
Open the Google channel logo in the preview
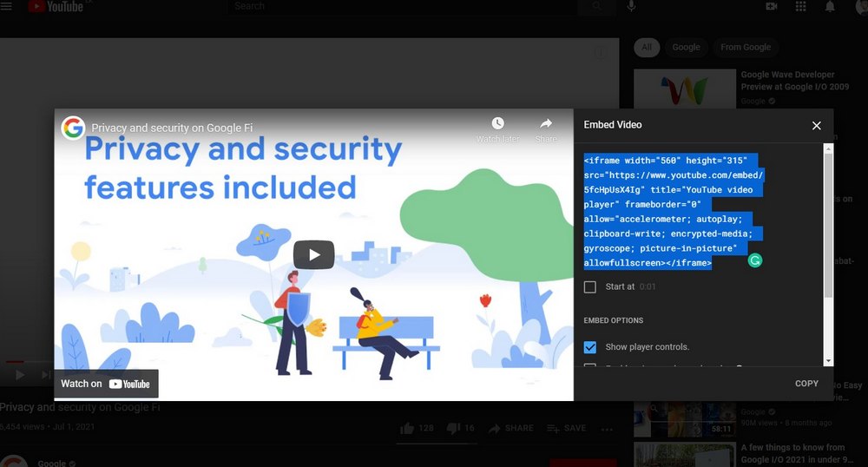[73, 128]
